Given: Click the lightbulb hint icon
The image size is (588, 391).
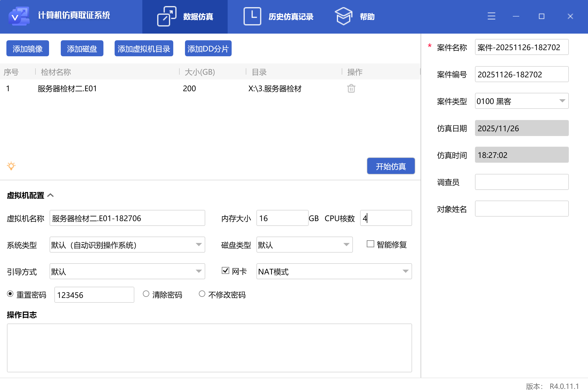Looking at the screenshot, I should coord(11,166).
